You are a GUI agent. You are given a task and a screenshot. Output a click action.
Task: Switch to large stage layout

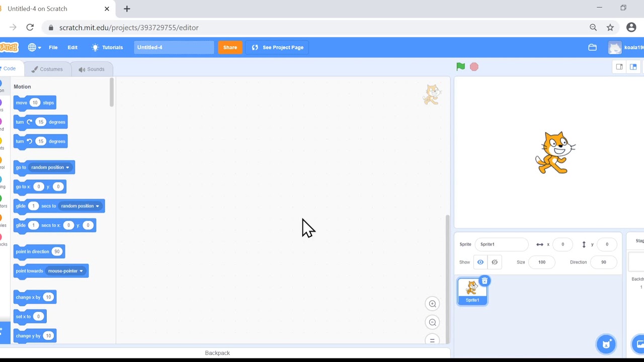(633, 67)
